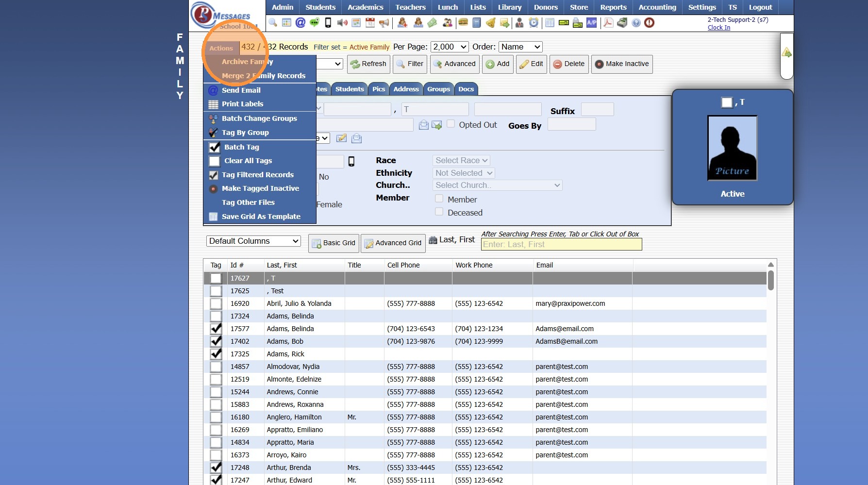Click the Last, First search field

(x=561, y=245)
